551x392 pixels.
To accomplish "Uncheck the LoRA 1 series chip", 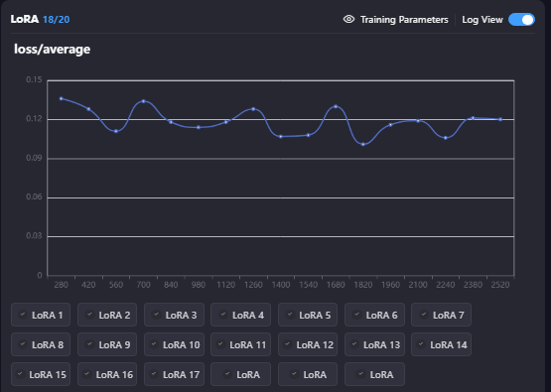I will (x=41, y=315).
